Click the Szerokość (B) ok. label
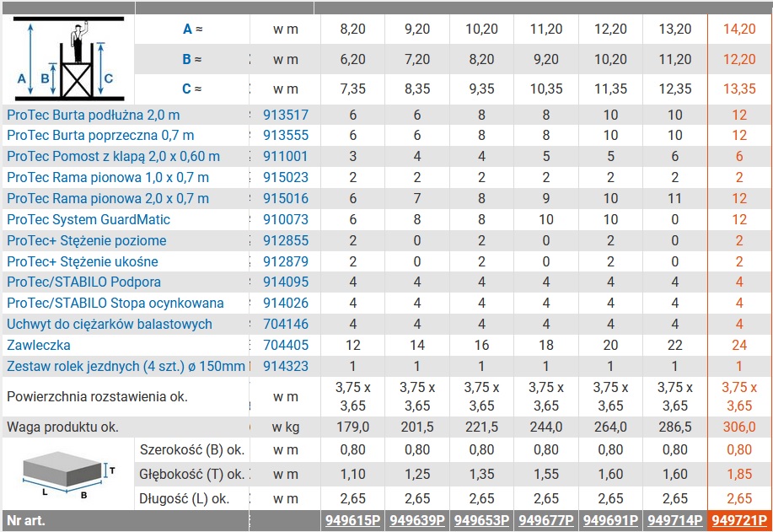The width and height of the screenshot is (773, 532). [192, 449]
